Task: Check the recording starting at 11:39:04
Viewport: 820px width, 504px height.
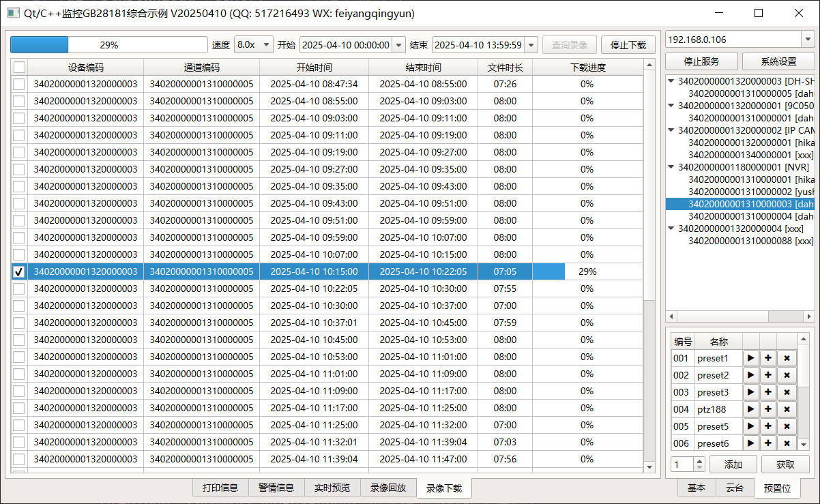Action: pos(19,459)
